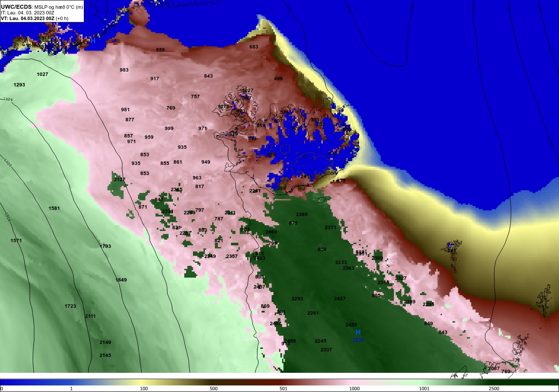Click the 2245 height value

[x=321, y=341]
